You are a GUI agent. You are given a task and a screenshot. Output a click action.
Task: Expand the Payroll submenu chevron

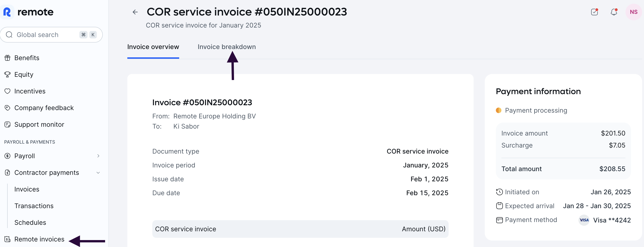(x=98, y=156)
